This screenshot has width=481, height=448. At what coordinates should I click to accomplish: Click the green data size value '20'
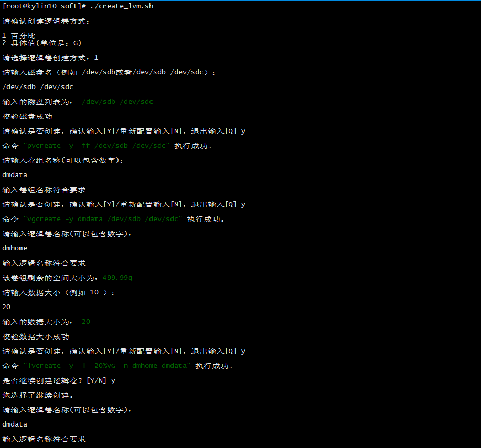[86, 322]
